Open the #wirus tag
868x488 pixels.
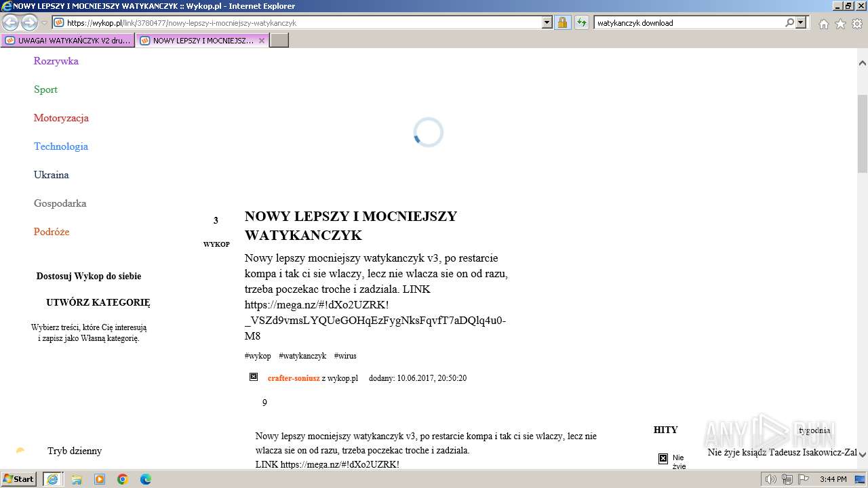click(x=345, y=356)
